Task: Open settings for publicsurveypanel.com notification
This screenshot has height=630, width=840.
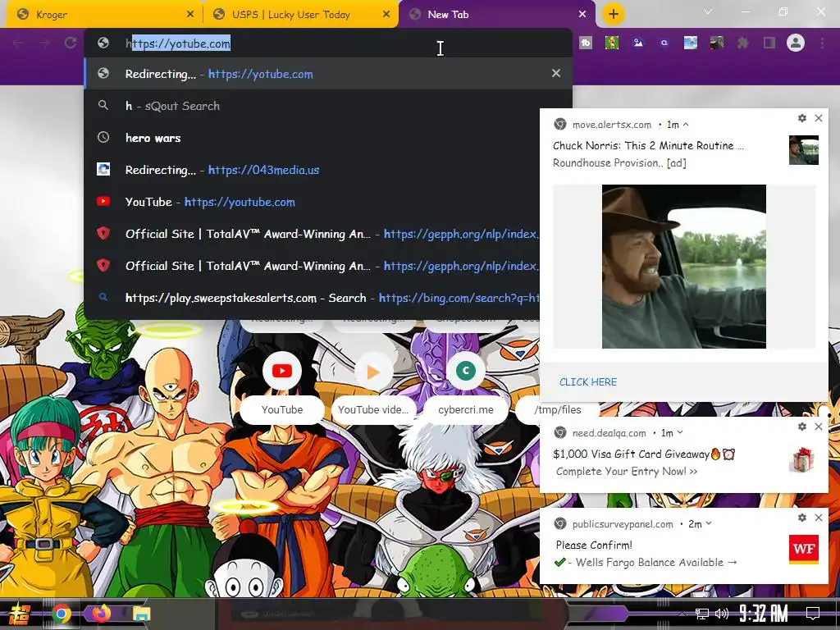Action: pyautogui.click(x=802, y=518)
